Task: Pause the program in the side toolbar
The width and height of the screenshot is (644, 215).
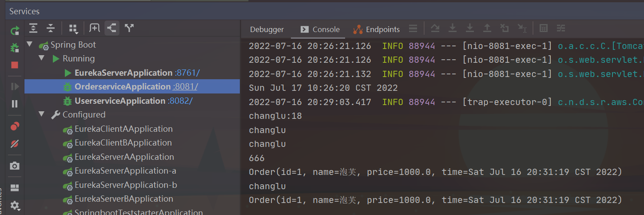Action: [15, 104]
